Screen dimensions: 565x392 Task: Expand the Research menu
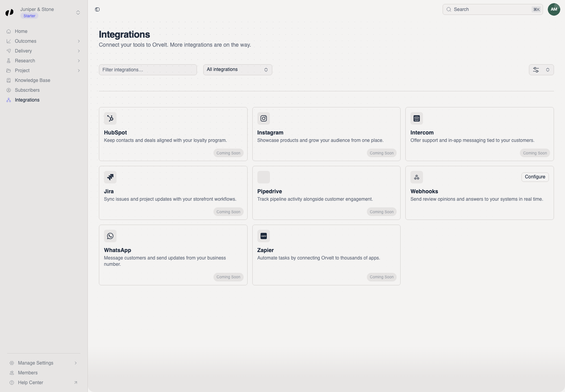(x=44, y=61)
